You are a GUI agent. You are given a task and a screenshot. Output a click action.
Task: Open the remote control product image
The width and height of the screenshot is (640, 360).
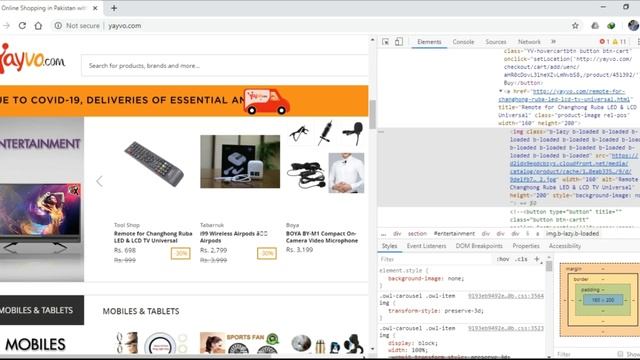point(153,164)
